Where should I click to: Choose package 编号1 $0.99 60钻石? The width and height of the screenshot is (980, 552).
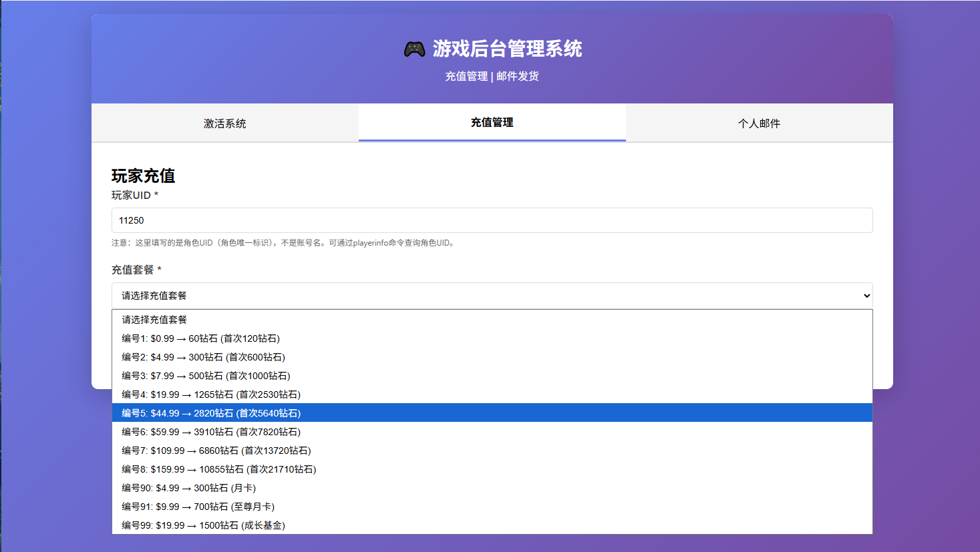click(200, 338)
